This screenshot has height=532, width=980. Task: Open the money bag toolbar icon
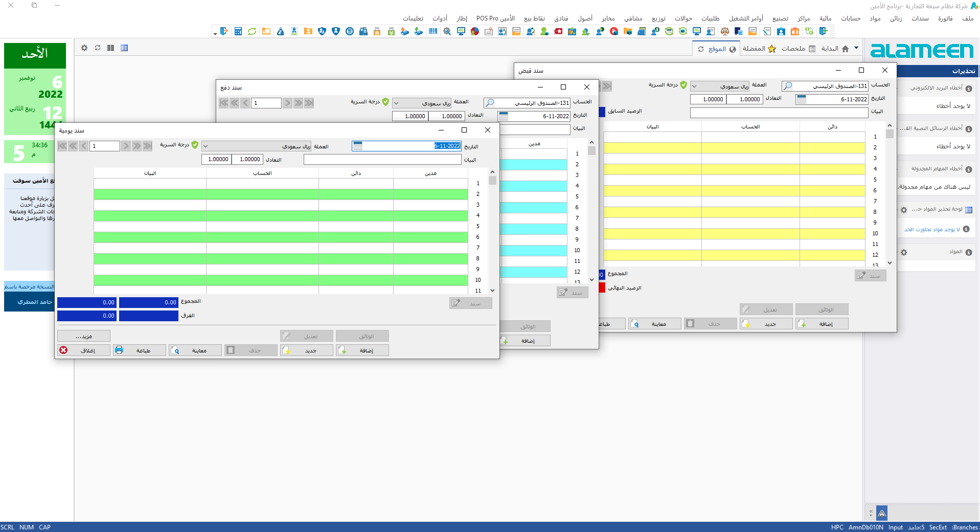(280, 31)
